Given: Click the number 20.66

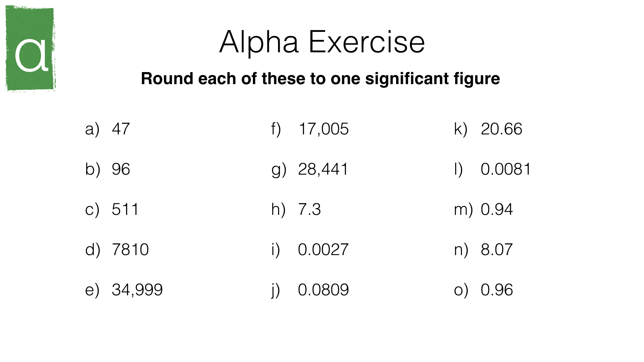Looking at the screenshot, I should (x=501, y=129).
